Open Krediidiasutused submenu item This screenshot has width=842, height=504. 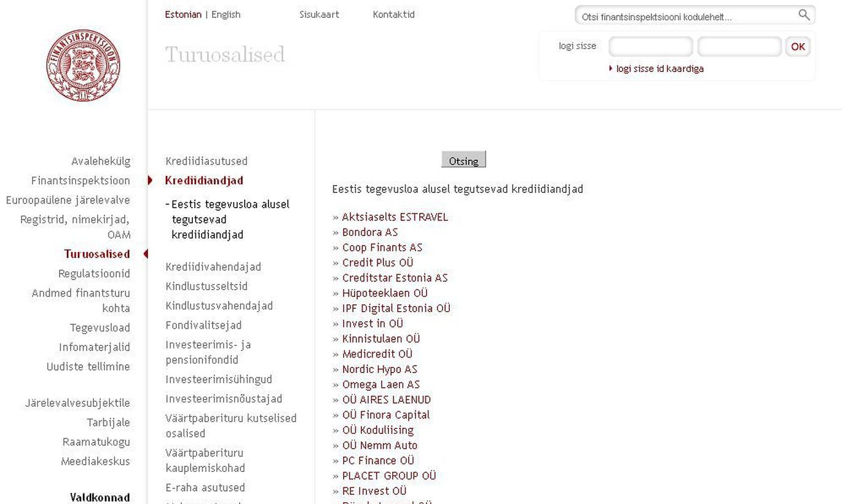click(207, 161)
